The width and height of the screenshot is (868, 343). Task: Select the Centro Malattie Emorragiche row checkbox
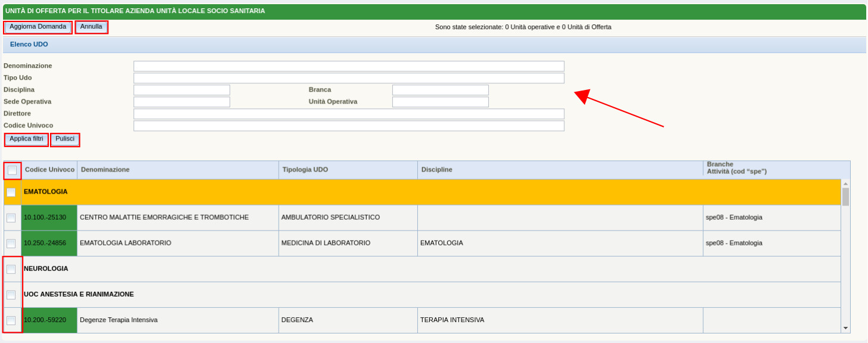tap(11, 218)
